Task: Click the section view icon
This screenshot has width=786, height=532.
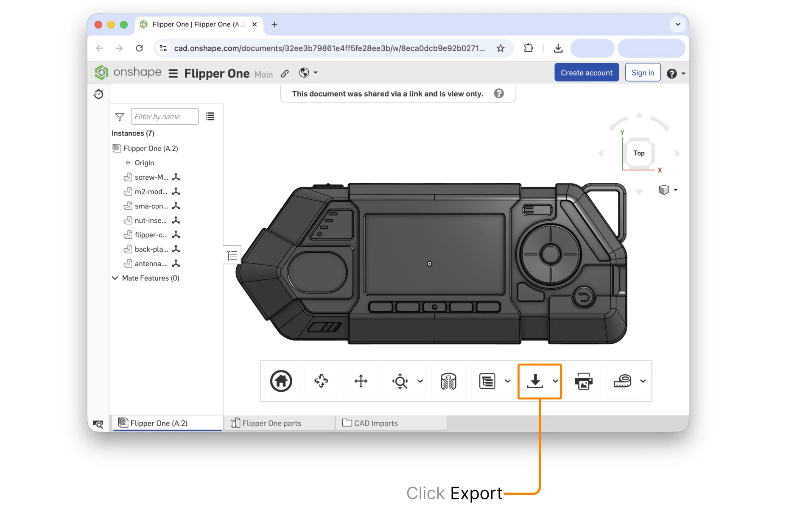Action: click(x=448, y=381)
